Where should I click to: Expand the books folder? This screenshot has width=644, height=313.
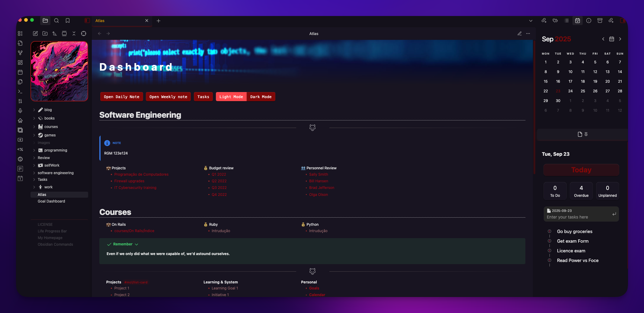click(x=34, y=118)
